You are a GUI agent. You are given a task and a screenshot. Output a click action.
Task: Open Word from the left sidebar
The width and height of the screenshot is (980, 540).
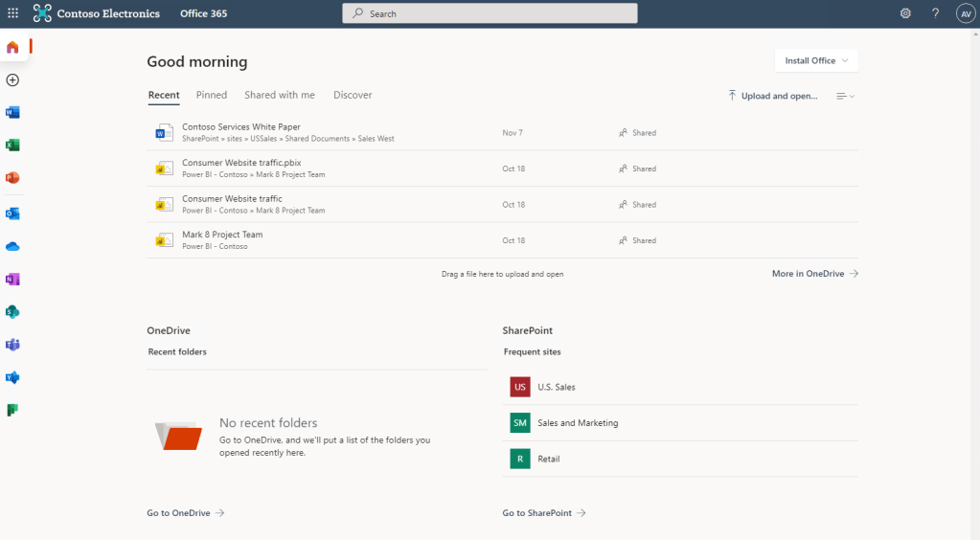(12, 113)
